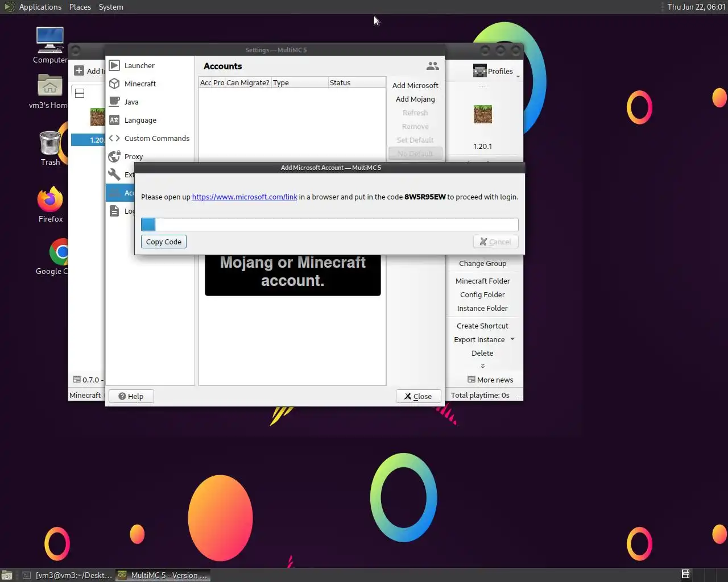
Task: Open the Places menu
Action: [80, 7]
